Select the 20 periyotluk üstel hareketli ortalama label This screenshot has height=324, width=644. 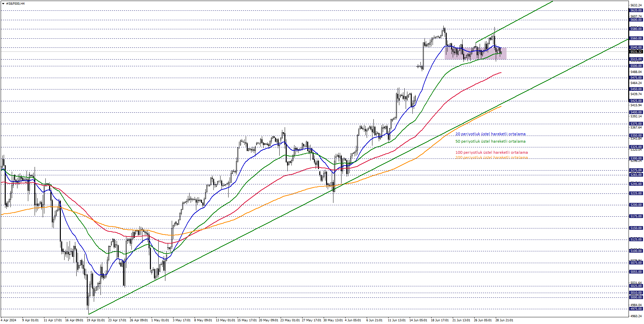click(x=490, y=134)
